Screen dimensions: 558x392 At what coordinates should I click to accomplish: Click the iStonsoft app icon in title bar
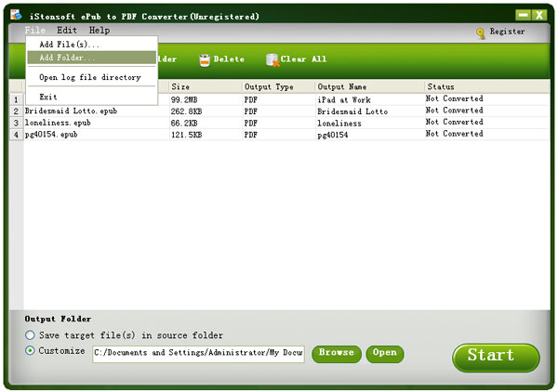(16, 16)
